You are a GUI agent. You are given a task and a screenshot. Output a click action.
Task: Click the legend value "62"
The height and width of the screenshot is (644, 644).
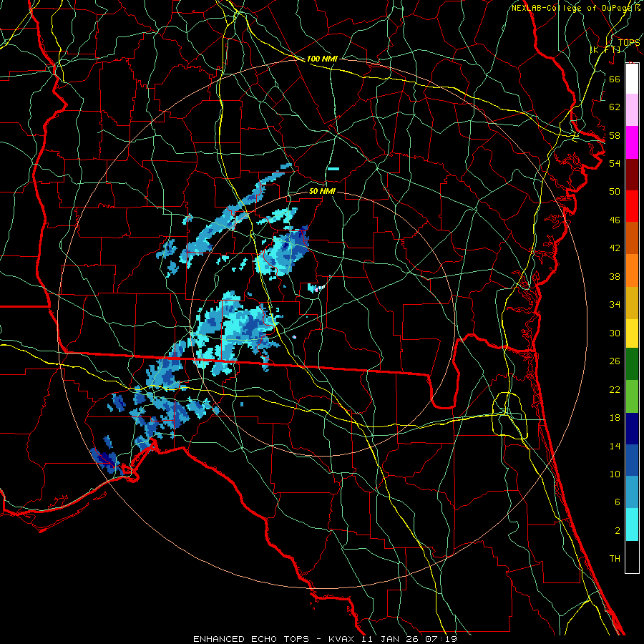[x=615, y=107]
